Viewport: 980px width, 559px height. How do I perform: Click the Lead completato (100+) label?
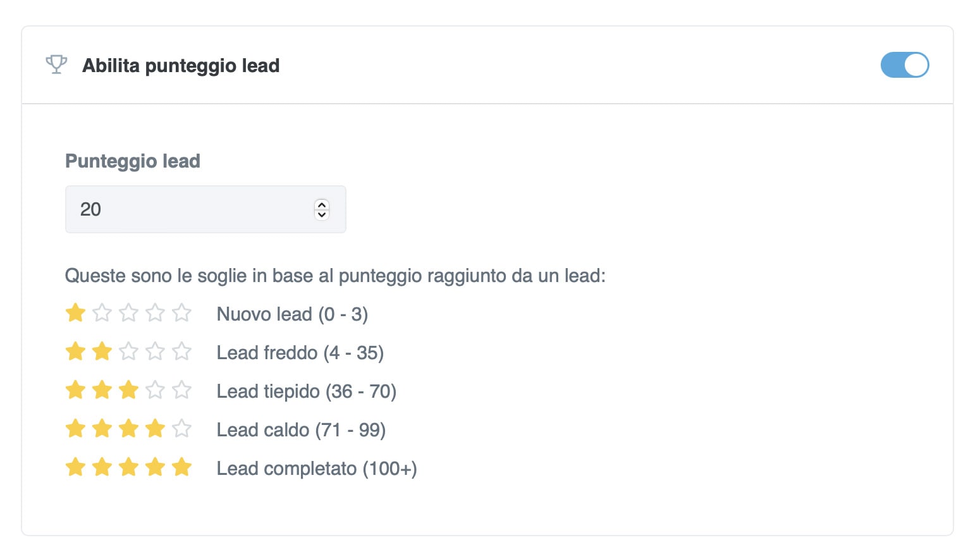pyautogui.click(x=316, y=469)
